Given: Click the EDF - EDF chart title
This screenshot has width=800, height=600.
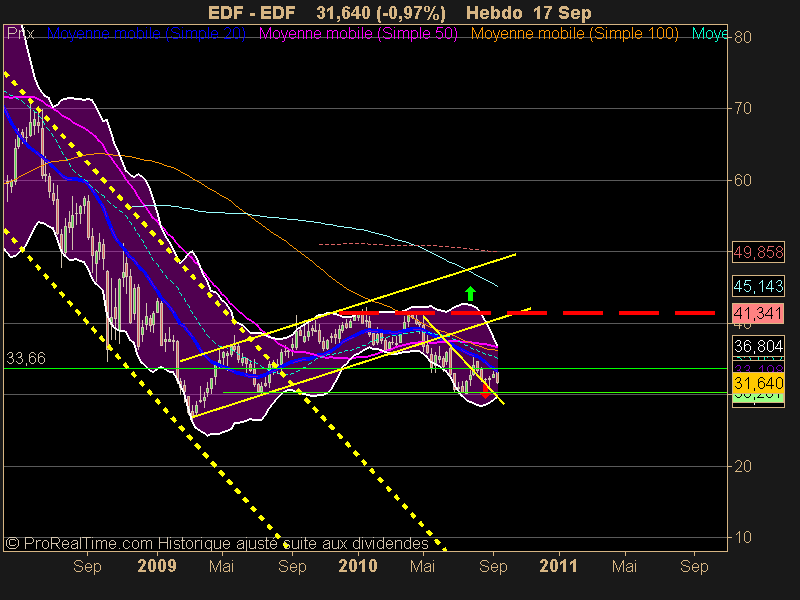Looking at the screenshot, I should pyautogui.click(x=252, y=13).
